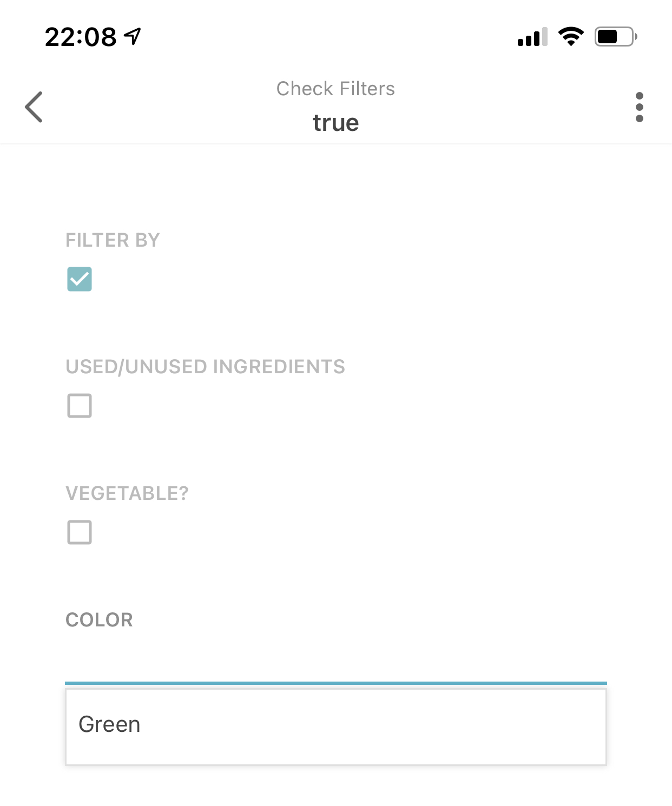This screenshot has height=806, width=672.
Task: Tap the battery indicator icon
Action: 615,36
